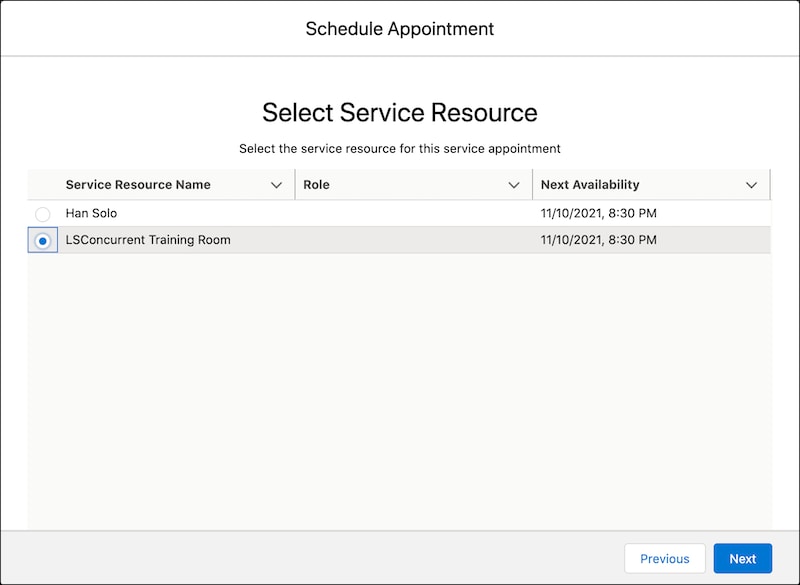Open the Service Resource Name column chevron menu
Viewport: 800px width, 585px height.
(x=277, y=185)
